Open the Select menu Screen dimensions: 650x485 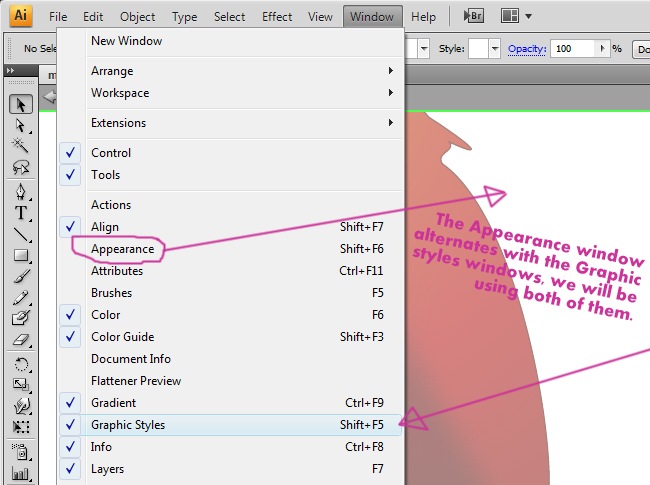click(x=230, y=17)
